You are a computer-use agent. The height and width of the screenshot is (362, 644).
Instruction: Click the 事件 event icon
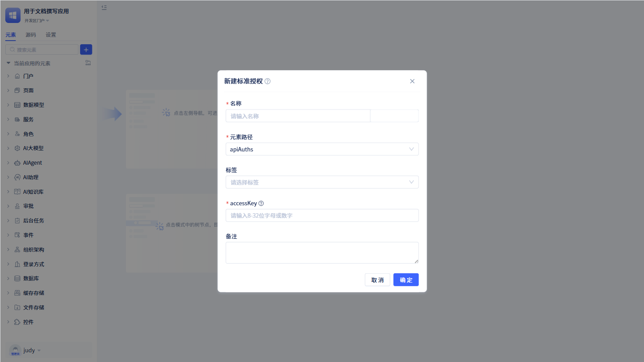point(17,235)
